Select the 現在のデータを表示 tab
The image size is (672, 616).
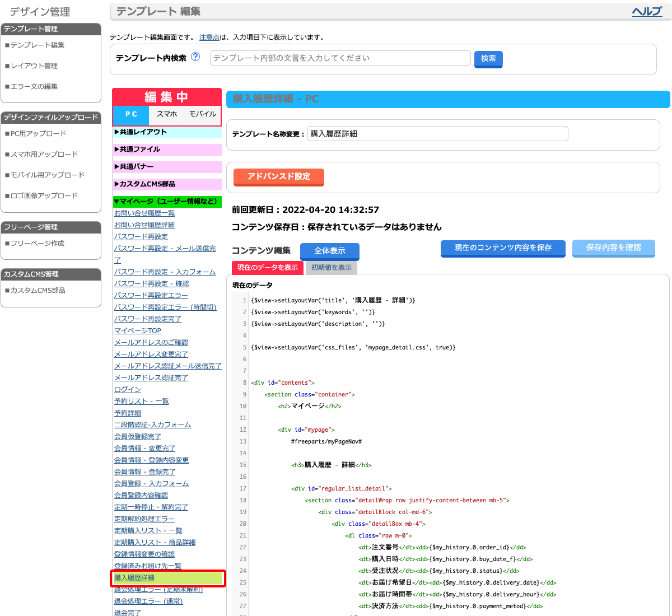pos(267,268)
